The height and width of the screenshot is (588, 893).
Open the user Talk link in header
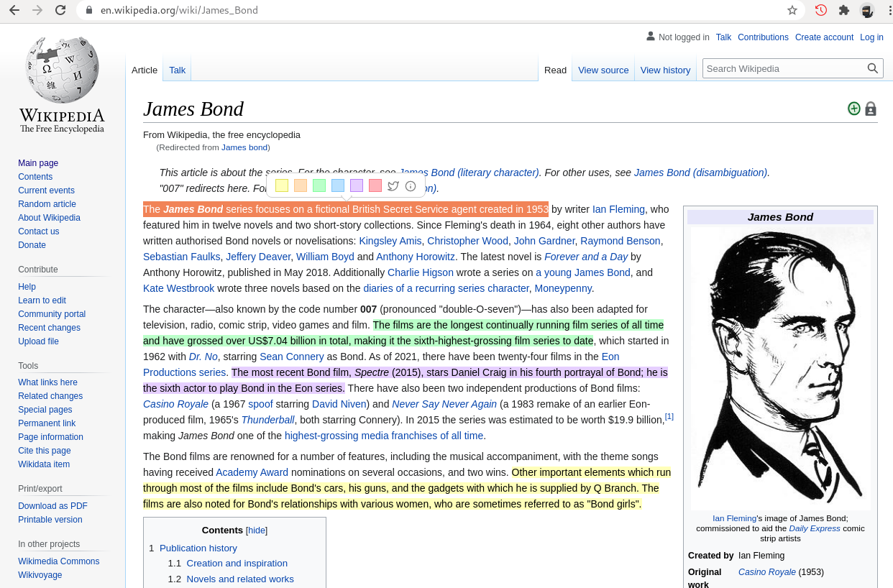tap(723, 37)
